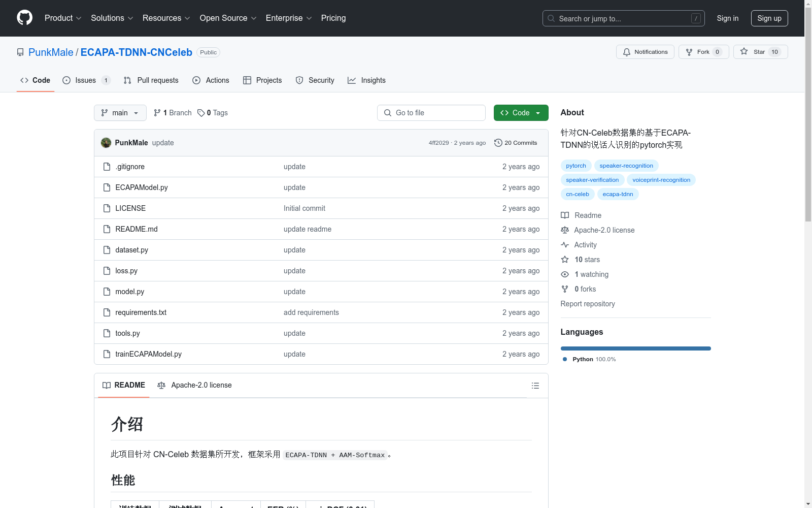The image size is (812, 508).
Task: Click the file icon for dataset.py
Action: (x=107, y=250)
